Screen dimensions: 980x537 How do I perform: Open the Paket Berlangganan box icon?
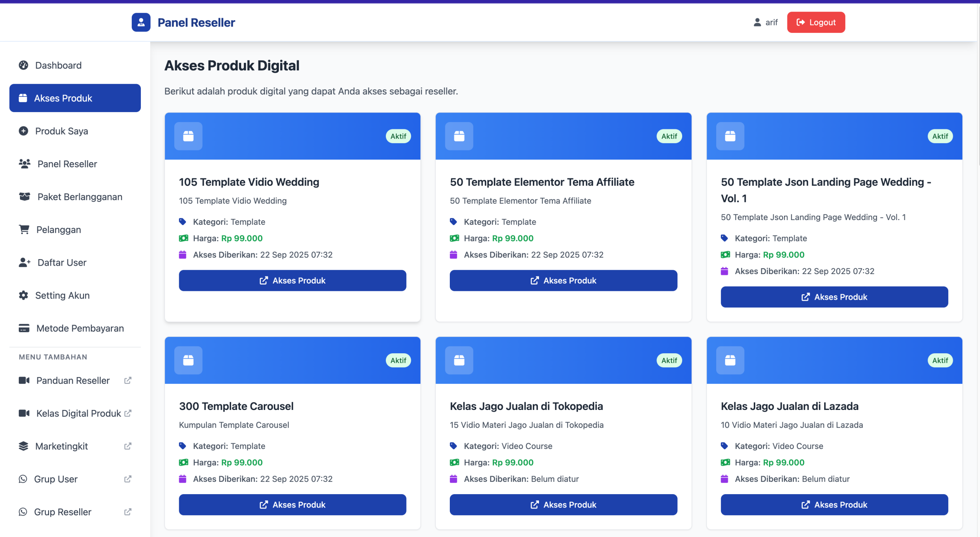click(x=24, y=197)
